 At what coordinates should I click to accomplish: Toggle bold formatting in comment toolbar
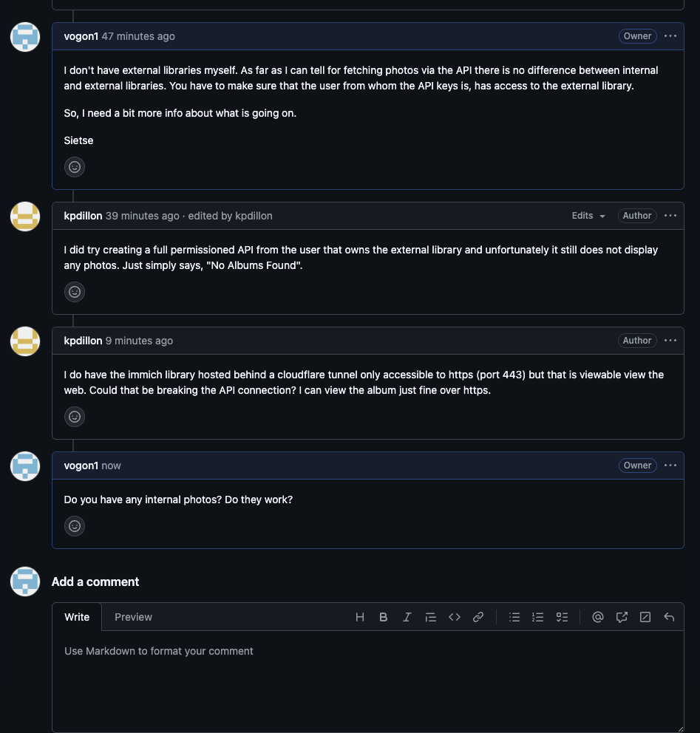[384, 617]
